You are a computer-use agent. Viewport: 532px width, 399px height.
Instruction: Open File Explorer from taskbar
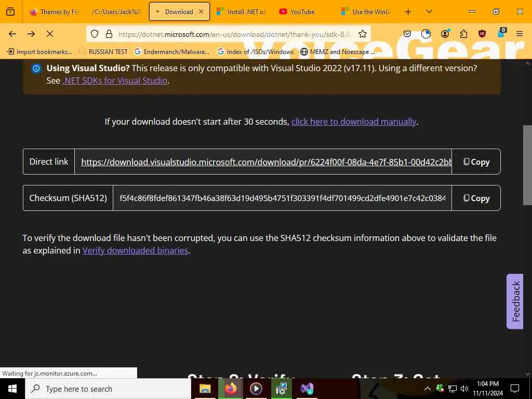[205, 389]
